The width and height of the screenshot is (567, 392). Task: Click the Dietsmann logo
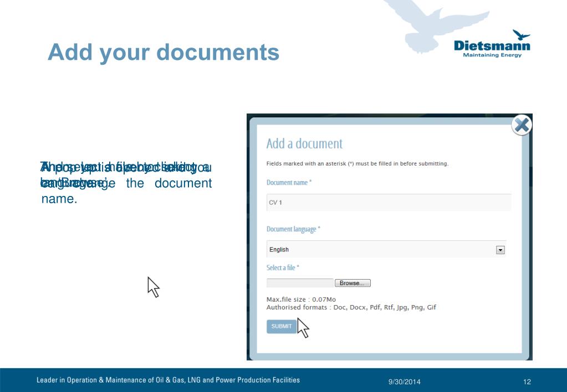pos(492,44)
